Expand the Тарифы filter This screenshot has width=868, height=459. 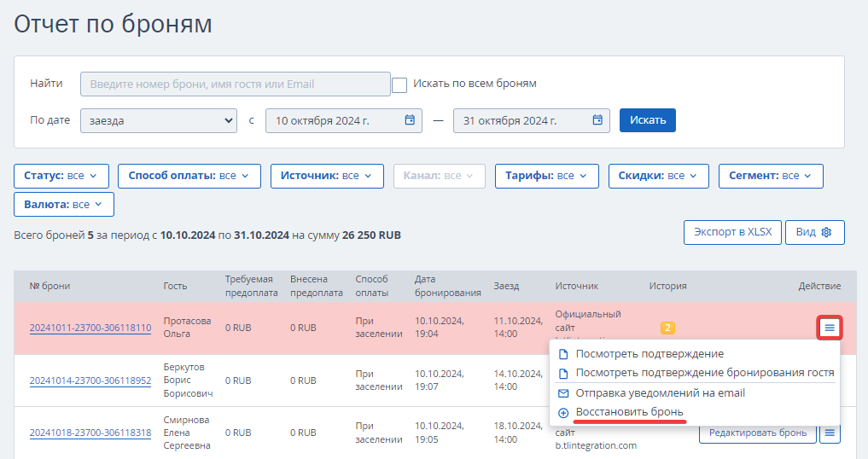pos(546,176)
